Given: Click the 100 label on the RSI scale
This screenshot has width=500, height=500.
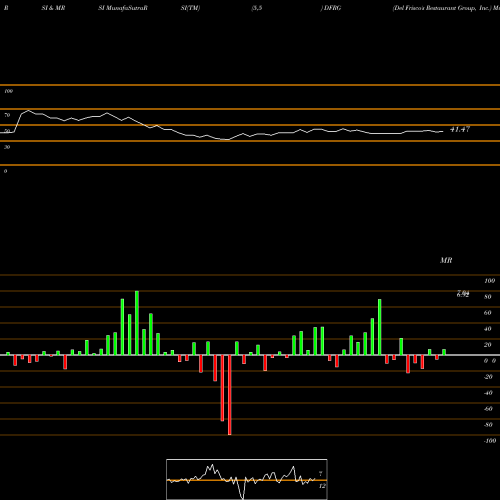Looking at the screenshot, I should 8,91.
